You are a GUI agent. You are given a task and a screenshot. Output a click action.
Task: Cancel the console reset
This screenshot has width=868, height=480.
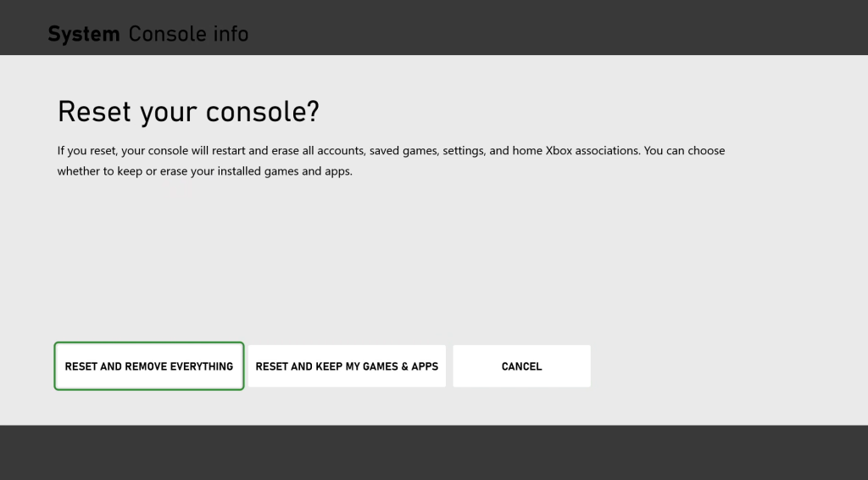(x=521, y=366)
